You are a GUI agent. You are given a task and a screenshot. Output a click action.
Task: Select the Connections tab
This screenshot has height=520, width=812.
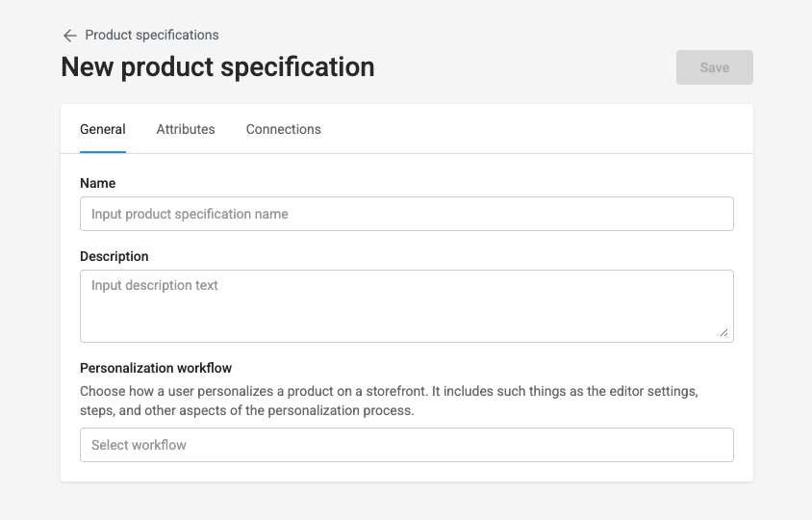(x=284, y=129)
